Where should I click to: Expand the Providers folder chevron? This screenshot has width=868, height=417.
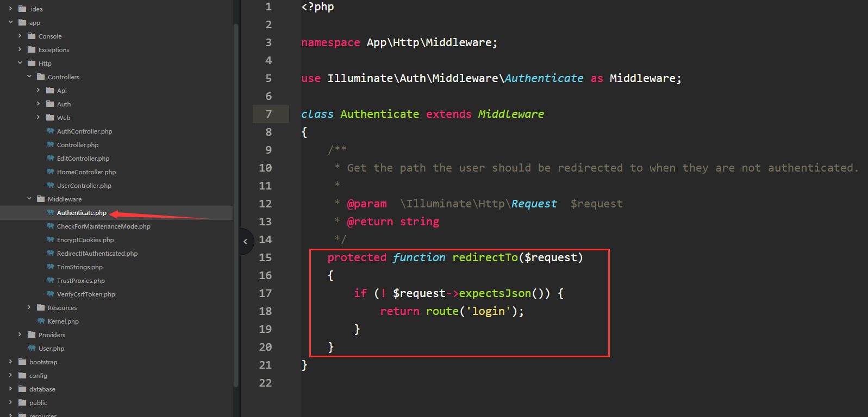(20, 334)
